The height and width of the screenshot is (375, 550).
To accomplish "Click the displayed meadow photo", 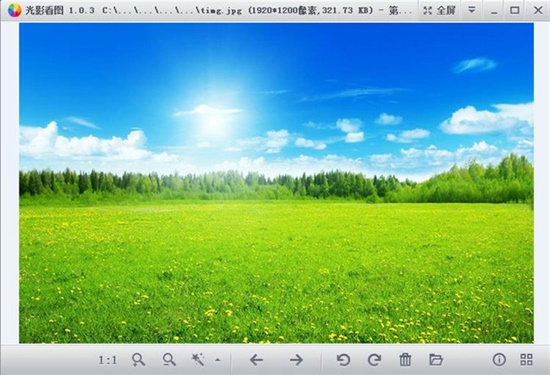I will (276, 183).
